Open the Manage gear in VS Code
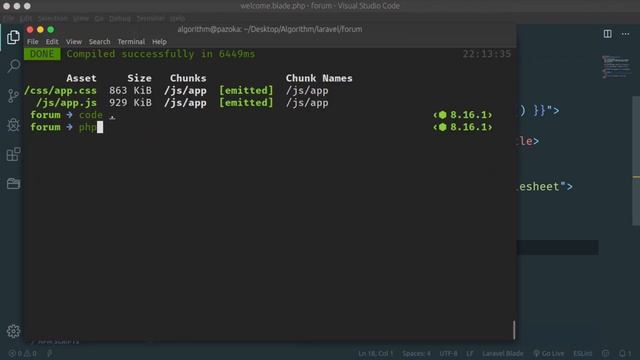The width and height of the screenshot is (640, 360). [13, 331]
